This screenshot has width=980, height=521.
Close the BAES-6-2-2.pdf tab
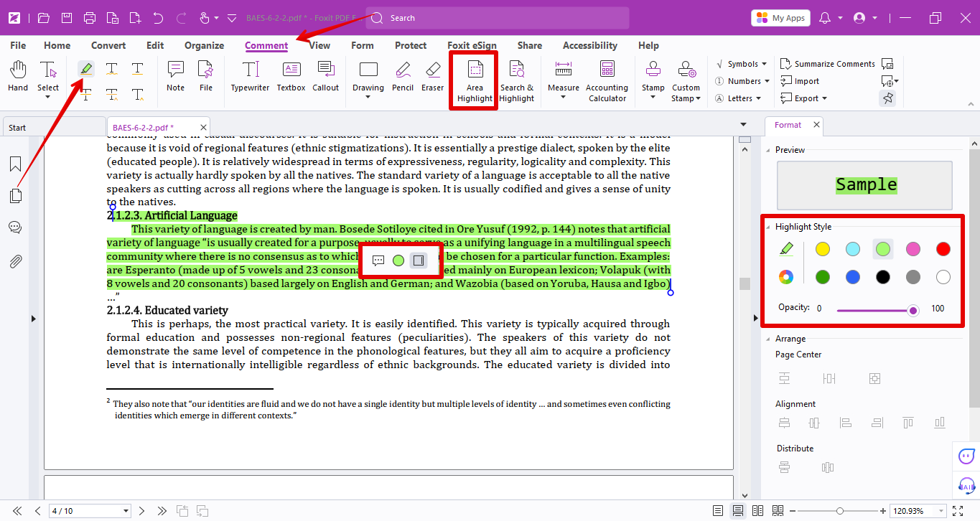[204, 128]
